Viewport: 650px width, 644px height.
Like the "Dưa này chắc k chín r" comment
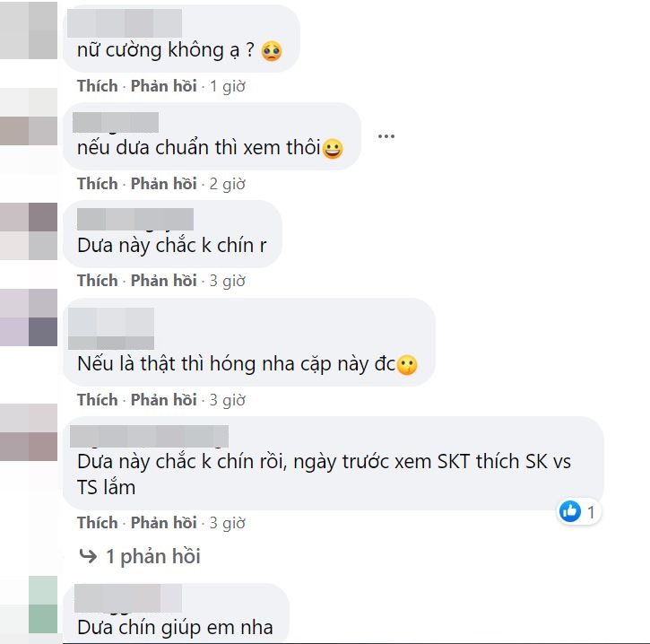(98, 281)
